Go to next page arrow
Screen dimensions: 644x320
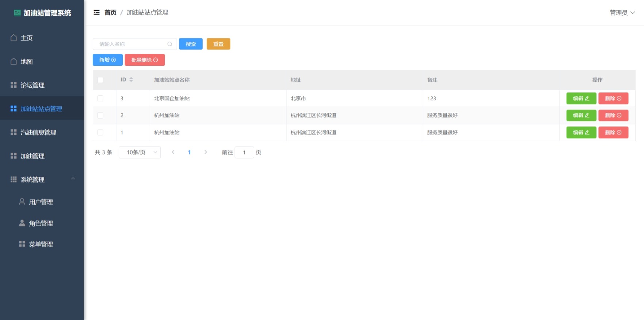click(x=206, y=152)
